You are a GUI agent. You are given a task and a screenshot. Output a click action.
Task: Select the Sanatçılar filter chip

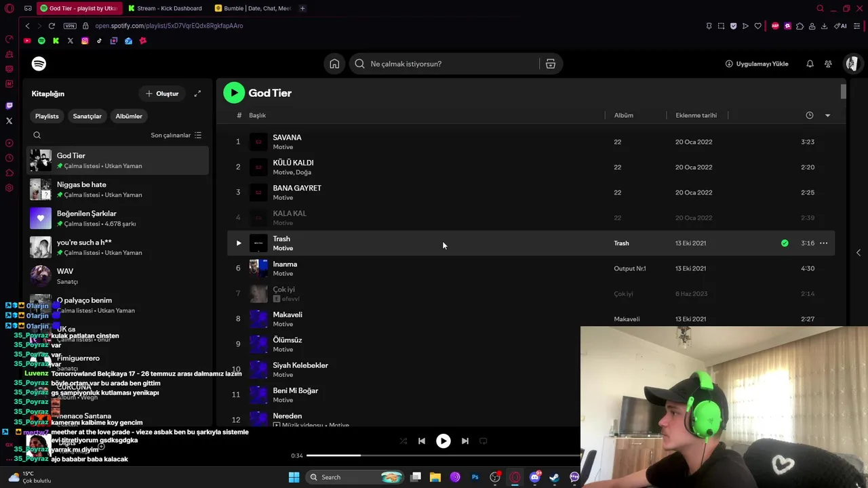(87, 116)
